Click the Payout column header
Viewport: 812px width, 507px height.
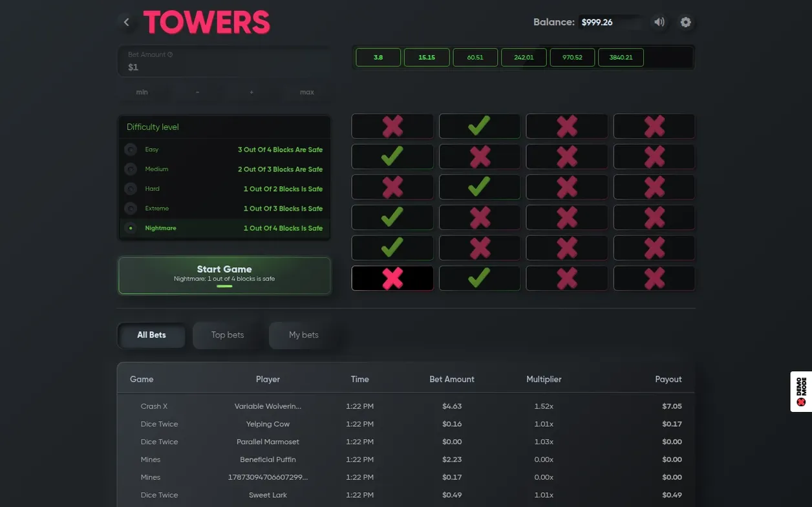[x=668, y=380]
